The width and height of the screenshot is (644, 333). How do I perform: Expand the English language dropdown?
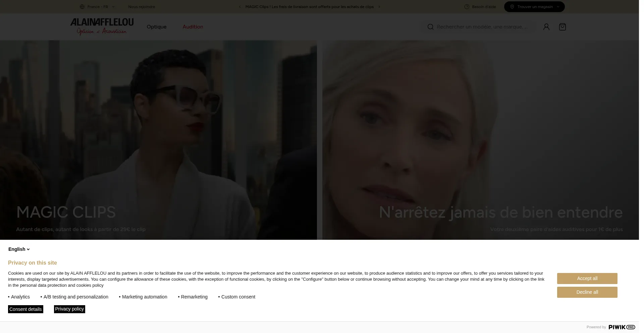pyautogui.click(x=19, y=249)
